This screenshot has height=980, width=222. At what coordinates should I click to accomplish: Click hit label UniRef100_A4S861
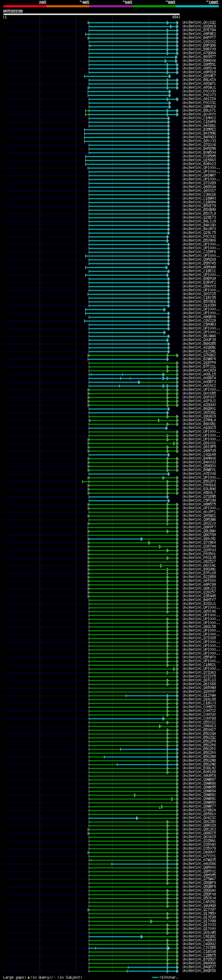(199, 125)
